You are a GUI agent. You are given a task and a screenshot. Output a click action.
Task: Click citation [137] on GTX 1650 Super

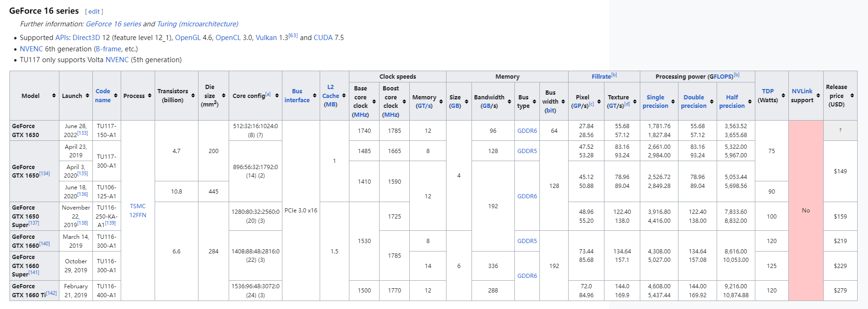tap(33, 223)
